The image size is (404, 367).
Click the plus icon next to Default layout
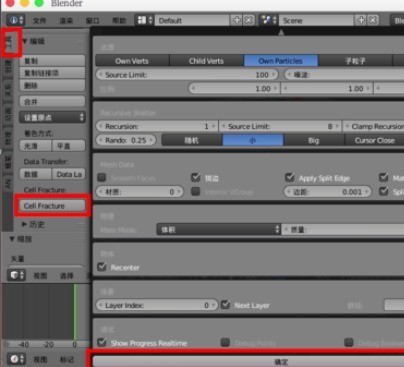coord(237,20)
